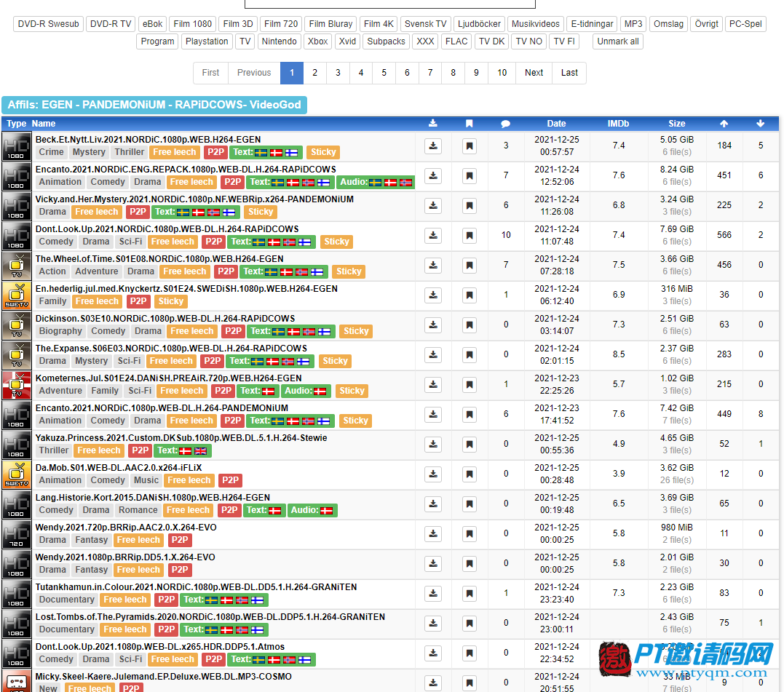Bookmark Vicky.and.Her.Mystery torrent
This screenshot has height=692, width=784.
point(469,205)
